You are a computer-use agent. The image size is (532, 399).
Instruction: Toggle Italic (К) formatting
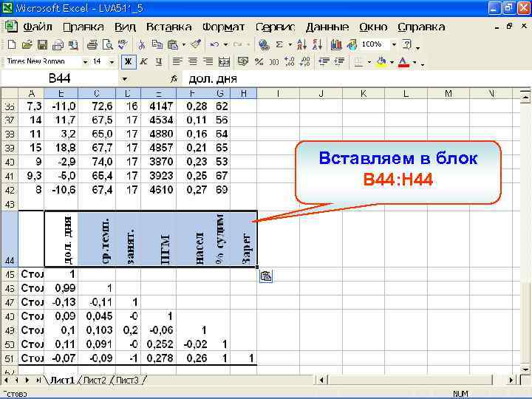pos(143,61)
